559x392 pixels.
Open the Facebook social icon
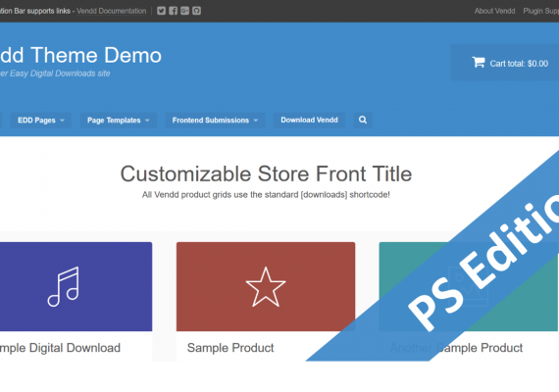173,11
